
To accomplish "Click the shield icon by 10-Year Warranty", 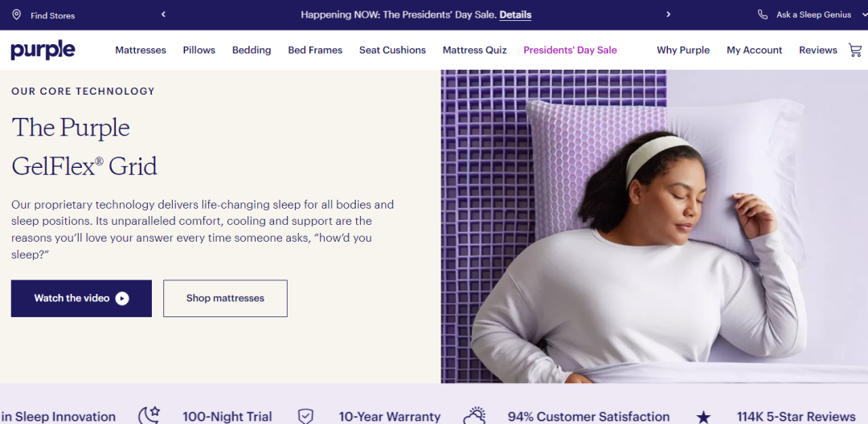I will click(x=305, y=416).
